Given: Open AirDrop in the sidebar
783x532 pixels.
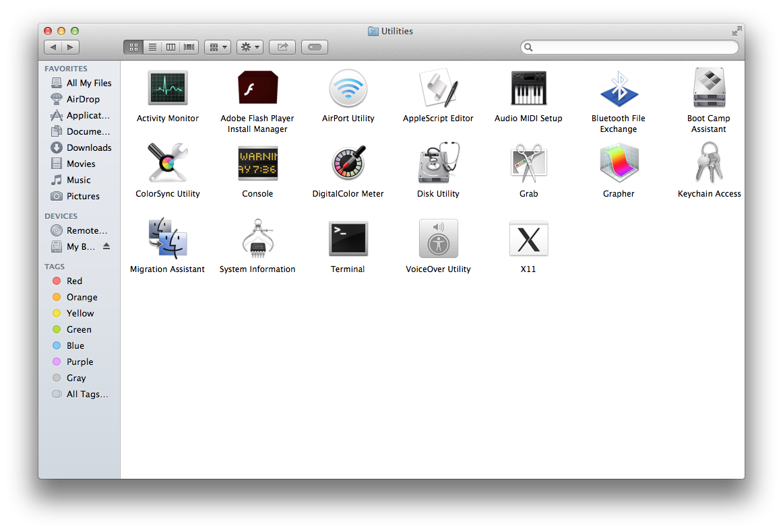Looking at the screenshot, I should click(80, 99).
